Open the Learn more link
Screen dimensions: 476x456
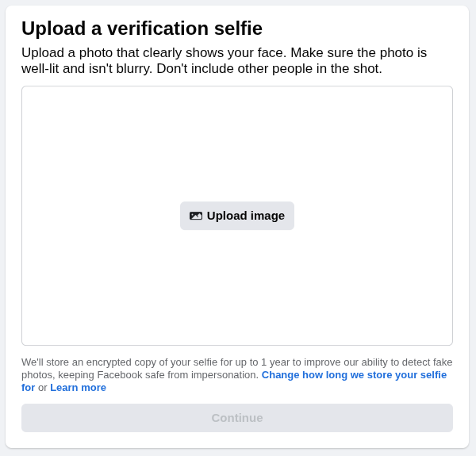point(78,388)
